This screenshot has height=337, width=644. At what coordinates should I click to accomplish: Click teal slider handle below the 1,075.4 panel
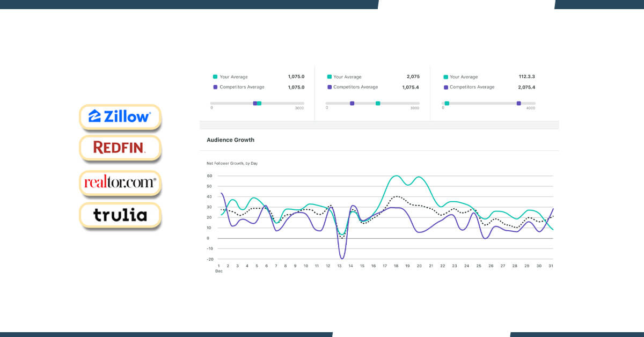click(x=378, y=103)
